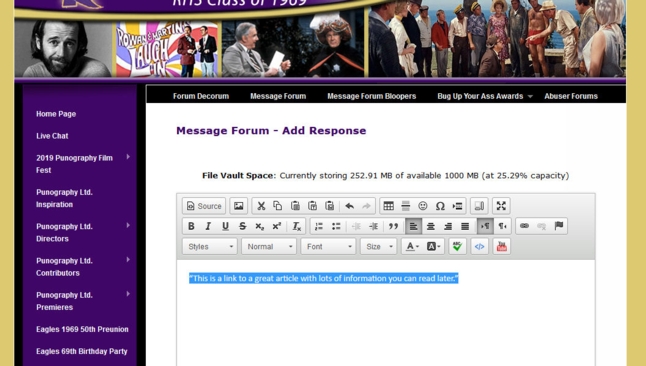Viewport: 646px width, 366px height.
Task: Toggle underline formatting
Action: tap(225, 226)
